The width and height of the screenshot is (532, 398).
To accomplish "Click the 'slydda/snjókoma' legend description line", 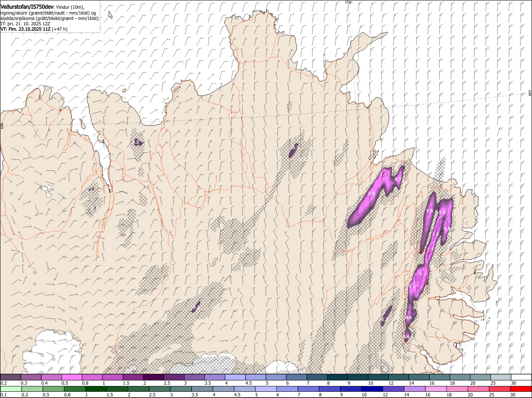I will point(49,18).
